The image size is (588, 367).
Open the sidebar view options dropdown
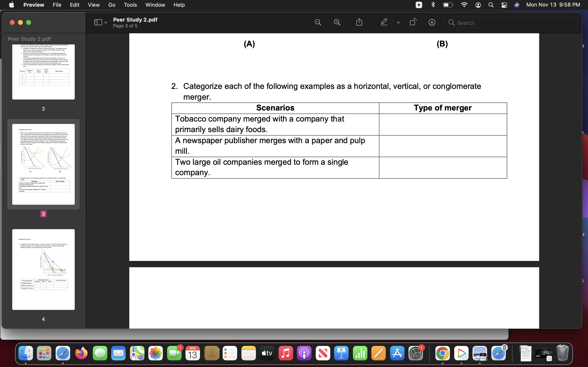tap(106, 22)
